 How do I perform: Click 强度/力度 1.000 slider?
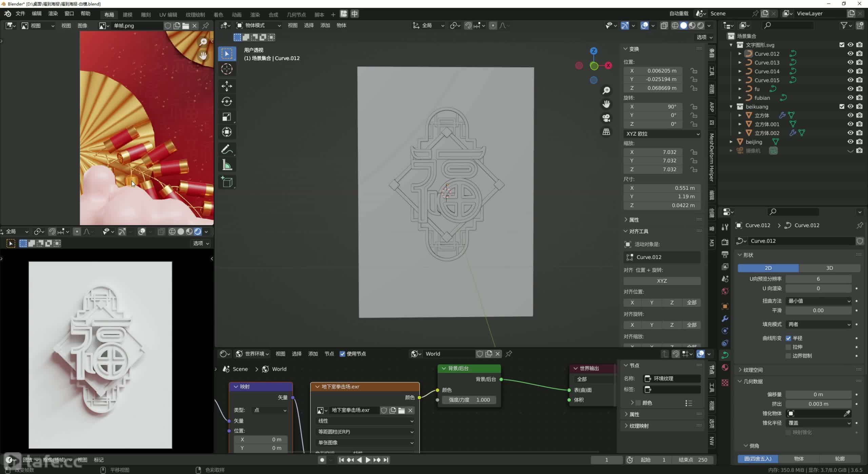469,400
